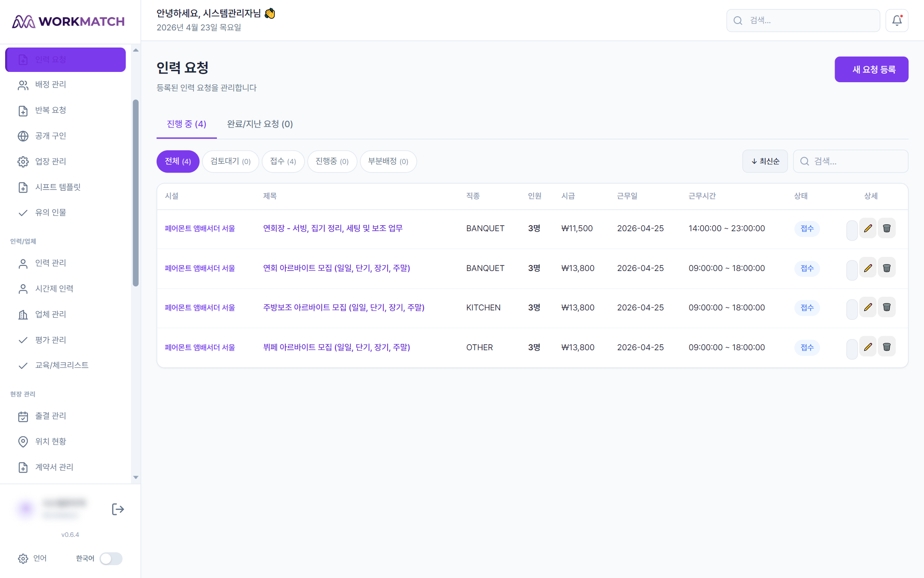Open facility link in the OTHER row
Viewport: 924px width, 578px height.
200,347
